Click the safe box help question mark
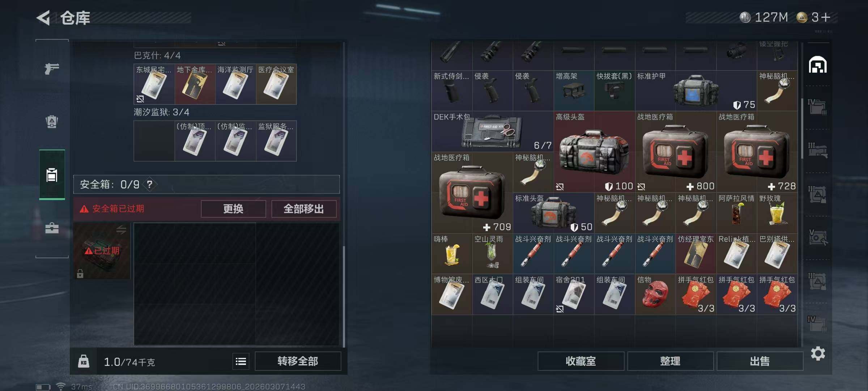 (x=150, y=184)
